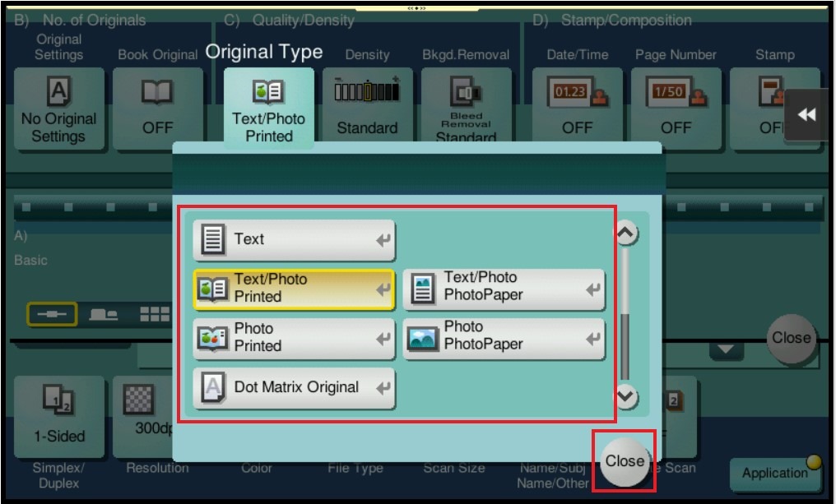Select the Text original type option
Screen dimensions: 836x504
coord(294,240)
